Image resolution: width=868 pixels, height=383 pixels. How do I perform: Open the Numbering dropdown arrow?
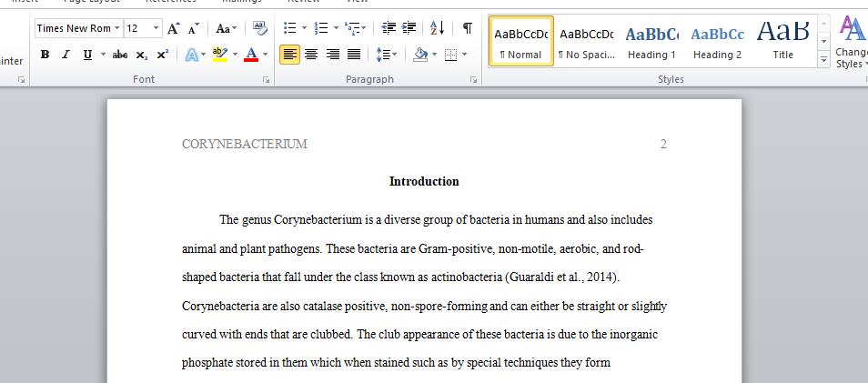(336, 27)
